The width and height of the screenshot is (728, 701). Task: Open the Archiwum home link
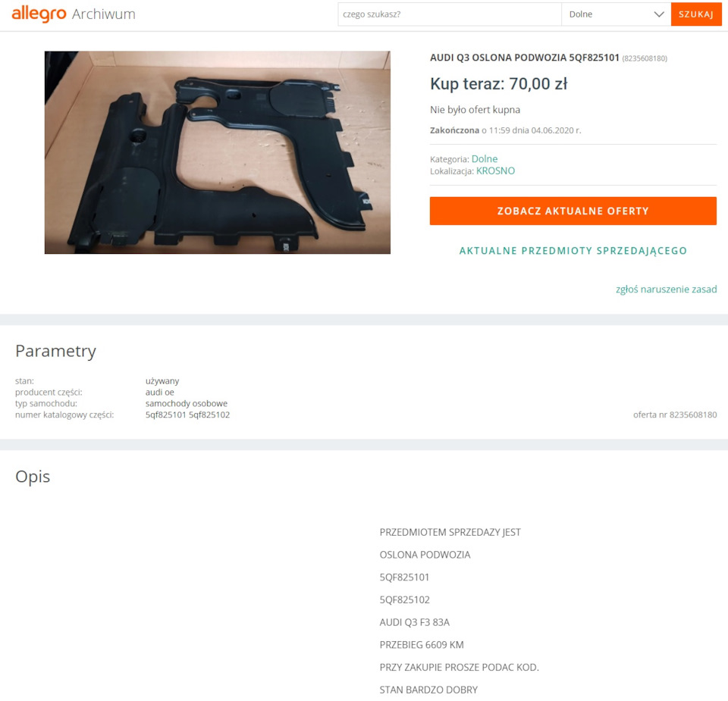click(104, 14)
